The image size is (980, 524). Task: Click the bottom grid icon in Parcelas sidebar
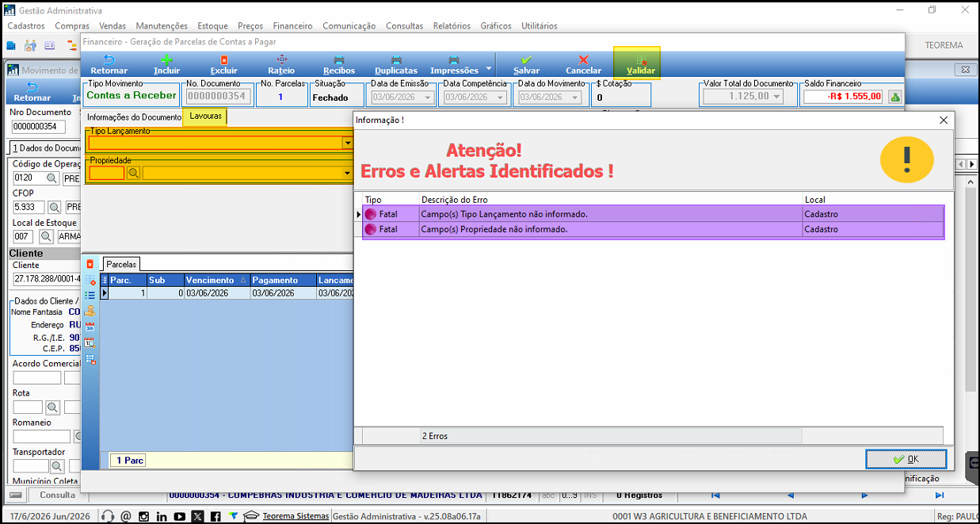(x=90, y=359)
